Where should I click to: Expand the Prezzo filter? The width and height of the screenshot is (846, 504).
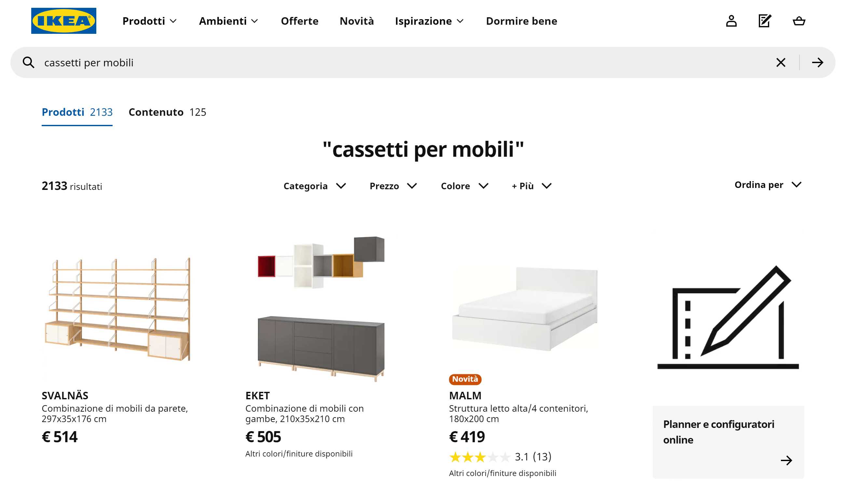point(393,186)
